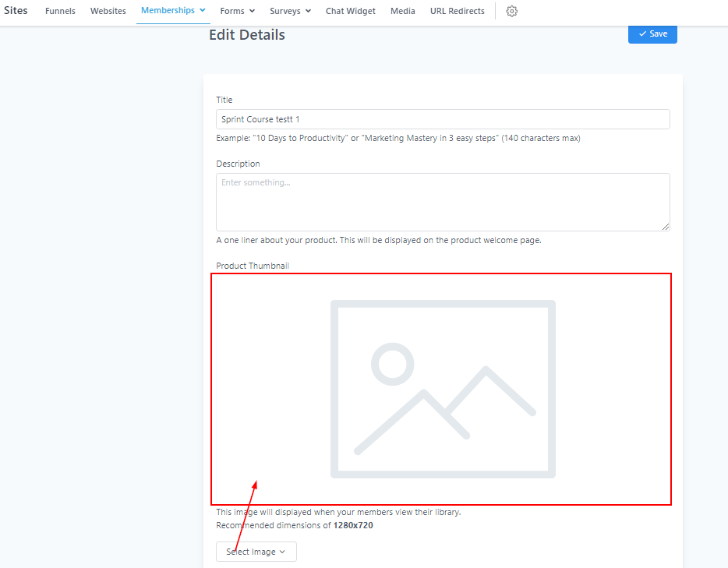Navigate to the Chat Widget tab
Viewport: 728px width, 568px height.
coord(350,12)
